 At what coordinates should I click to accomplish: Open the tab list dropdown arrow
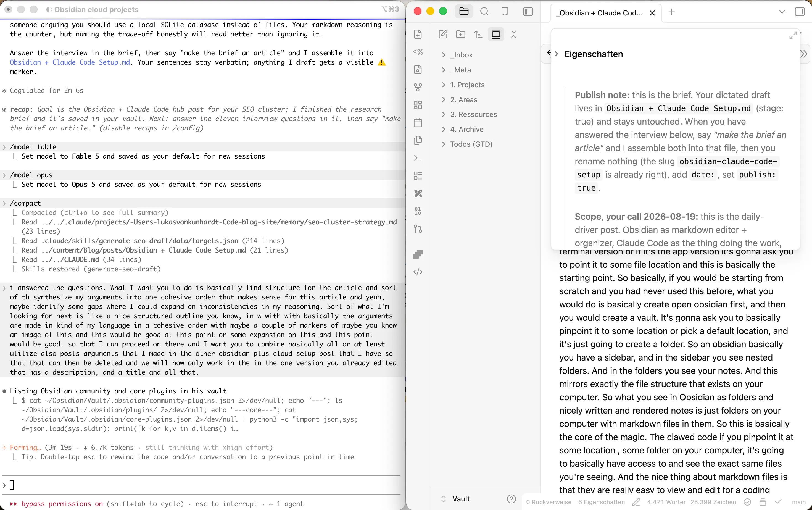click(x=782, y=12)
